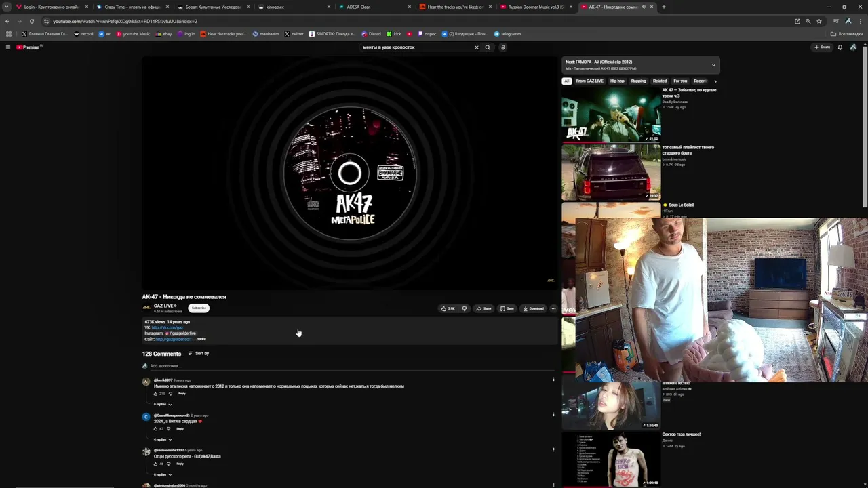Reload the current page
Image resolution: width=868 pixels, height=488 pixels.
point(31,21)
